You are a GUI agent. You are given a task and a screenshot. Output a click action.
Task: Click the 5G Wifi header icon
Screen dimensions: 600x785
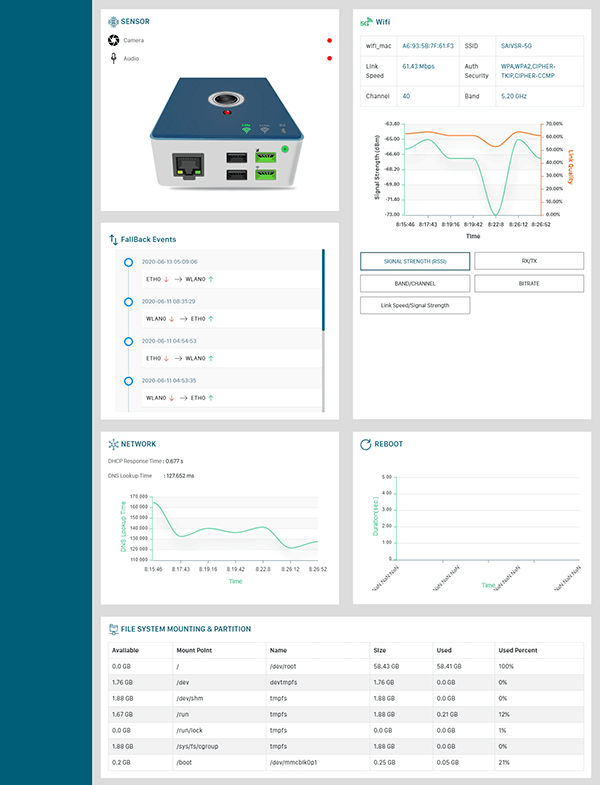click(365, 21)
